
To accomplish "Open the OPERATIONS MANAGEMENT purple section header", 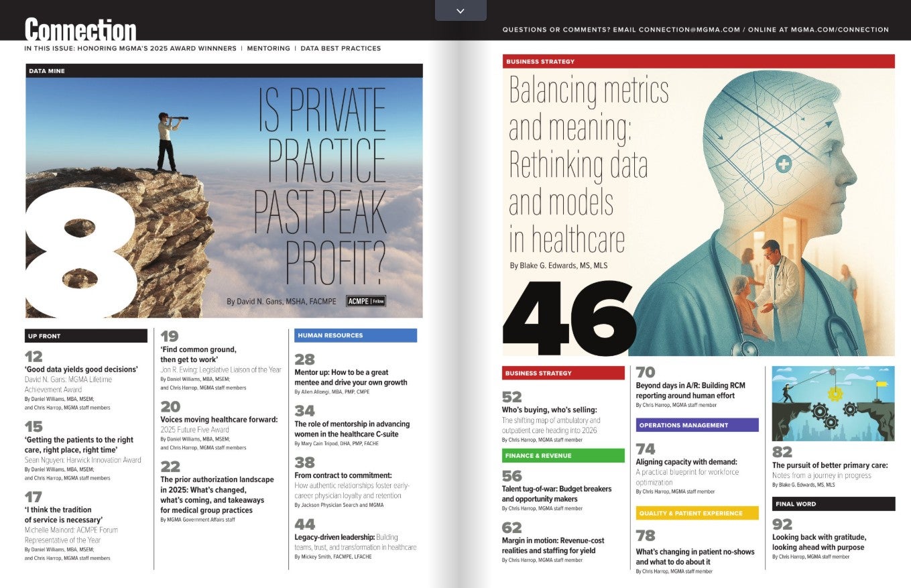I will 696,425.
